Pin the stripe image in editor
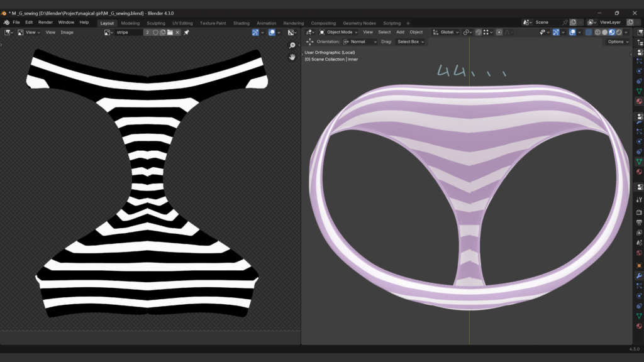The height and width of the screenshot is (362, 644). point(187,32)
